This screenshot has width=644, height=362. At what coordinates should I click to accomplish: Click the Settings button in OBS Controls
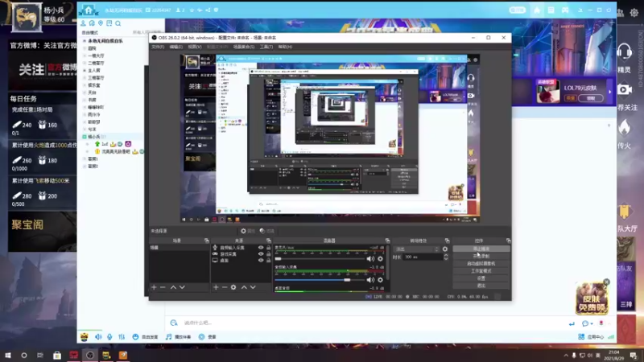coord(481,278)
